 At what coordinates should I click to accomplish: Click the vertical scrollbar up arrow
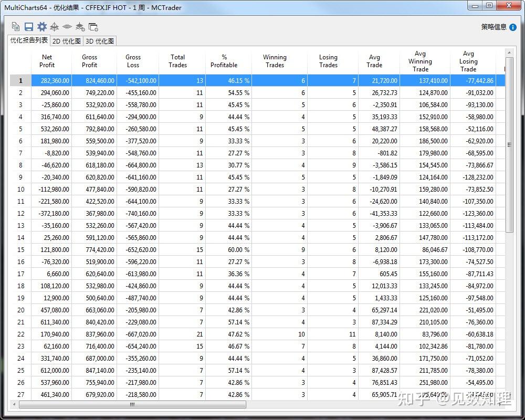coord(509,52)
